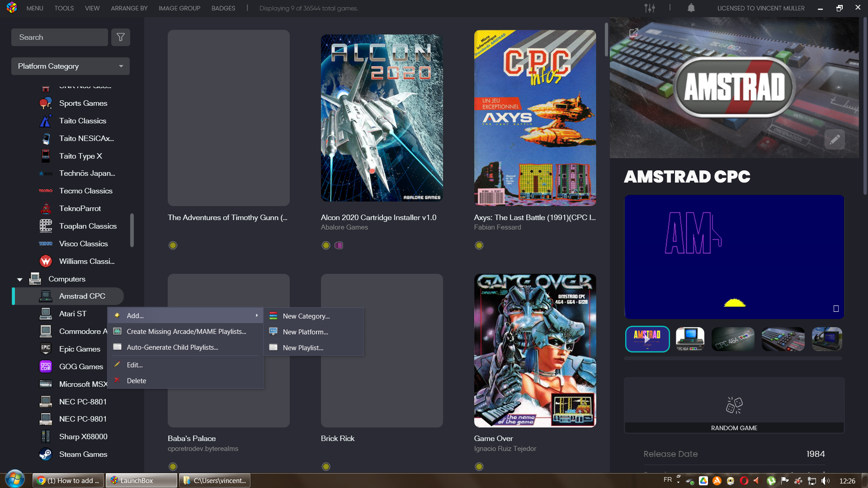Image resolution: width=868 pixels, height=488 pixels.
Task: Click the Epic Games icon
Action: coord(46,349)
